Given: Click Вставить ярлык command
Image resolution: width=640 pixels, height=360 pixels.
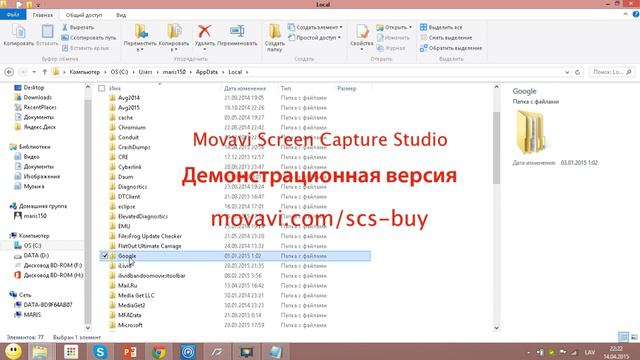Looking at the screenshot, I should tap(85, 48).
